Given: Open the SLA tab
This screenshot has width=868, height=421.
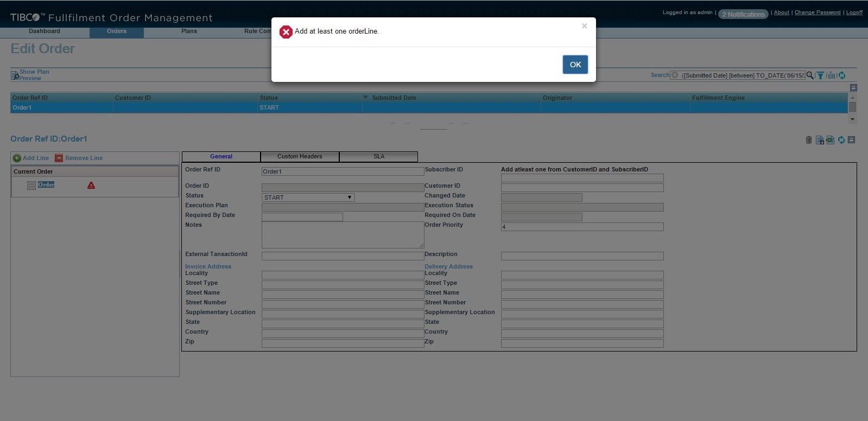Looking at the screenshot, I should coord(379,156).
